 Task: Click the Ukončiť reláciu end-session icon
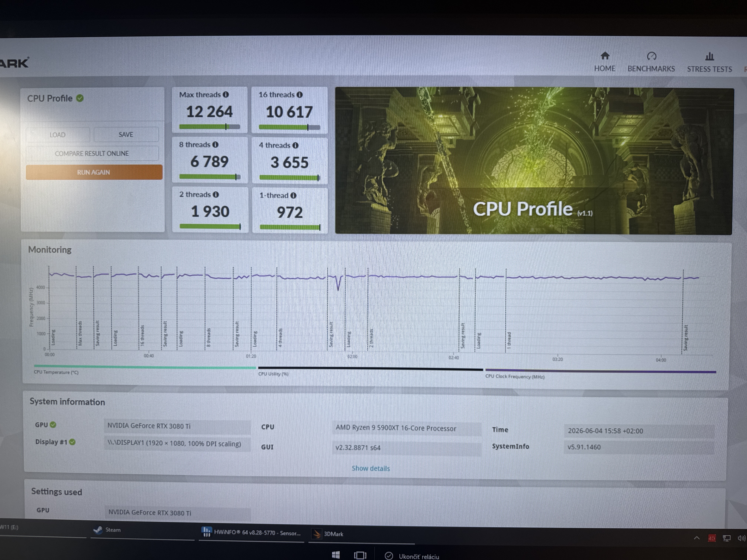[x=389, y=556]
